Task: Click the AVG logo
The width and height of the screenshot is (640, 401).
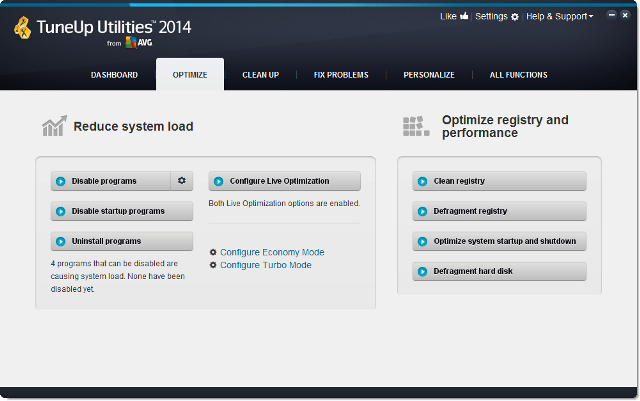Action: coord(139,42)
